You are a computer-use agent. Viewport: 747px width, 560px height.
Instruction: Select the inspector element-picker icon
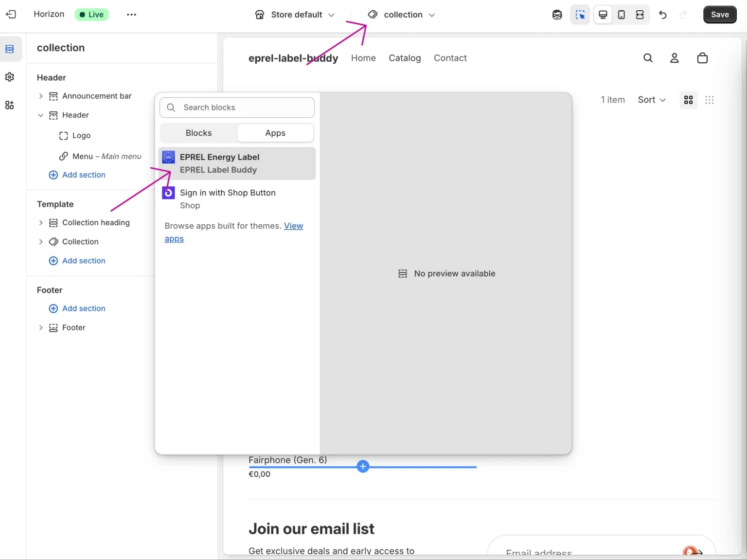point(580,15)
